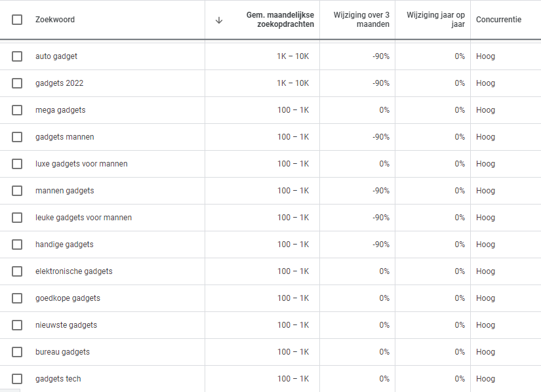The width and height of the screenshot is (541, 392).
Task: Open the elektronische gadgets keyword
Action: (x=74, y=271)
